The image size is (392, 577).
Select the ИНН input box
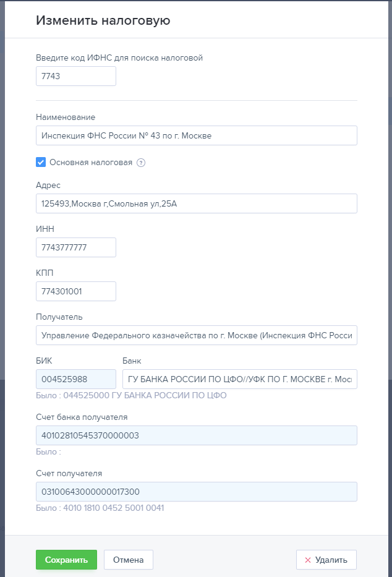[76, 247]
